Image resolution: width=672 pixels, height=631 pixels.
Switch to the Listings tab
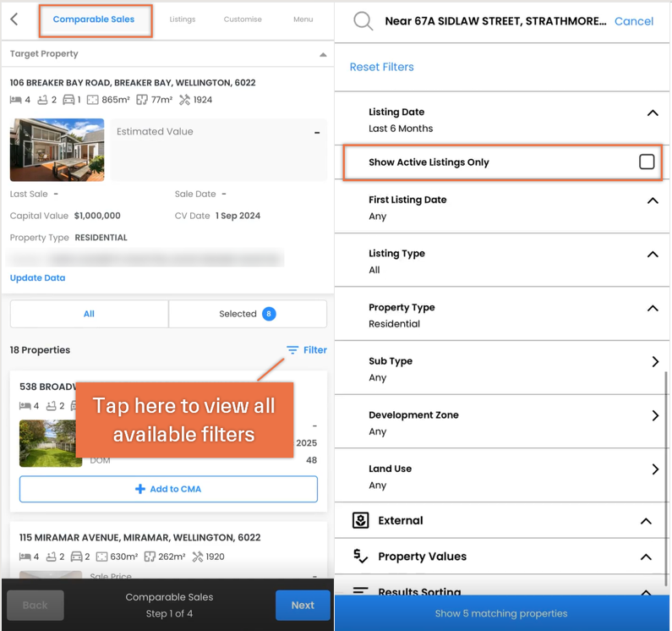(x=182, y=19)
